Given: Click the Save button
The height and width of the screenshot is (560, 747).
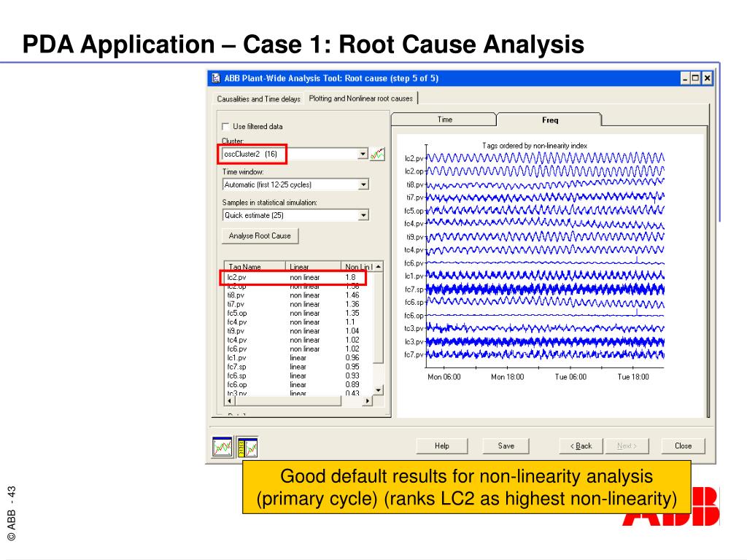Looking at the screenshot, I should (506, 446).
